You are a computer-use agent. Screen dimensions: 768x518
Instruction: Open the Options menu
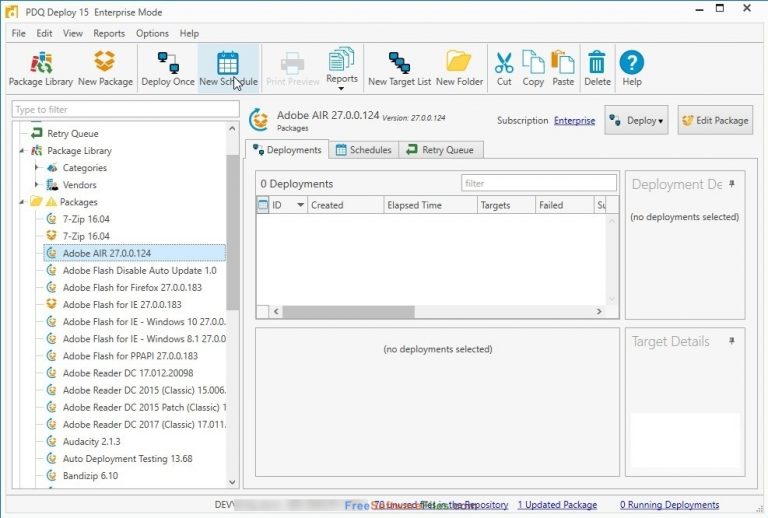(x=152, y=33)
